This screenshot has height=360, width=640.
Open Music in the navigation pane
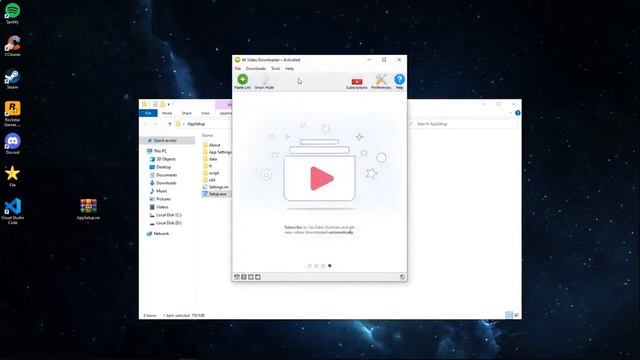tap(162, 191)
